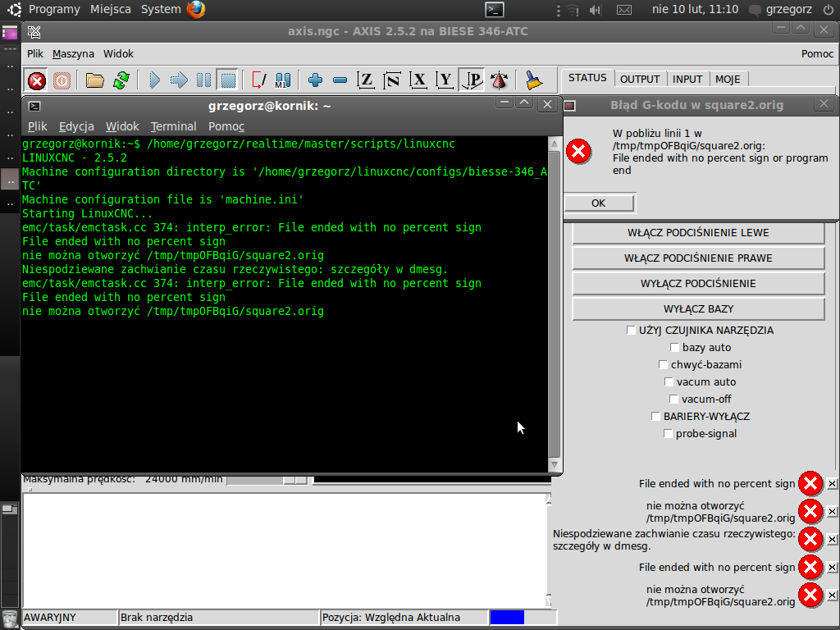This screenshot has height=630, width=840.
Task: Click WŁĄCZ PODCIŚNIENIE PRAWE button
Action: pyautogui.click(x=698, y=258)
